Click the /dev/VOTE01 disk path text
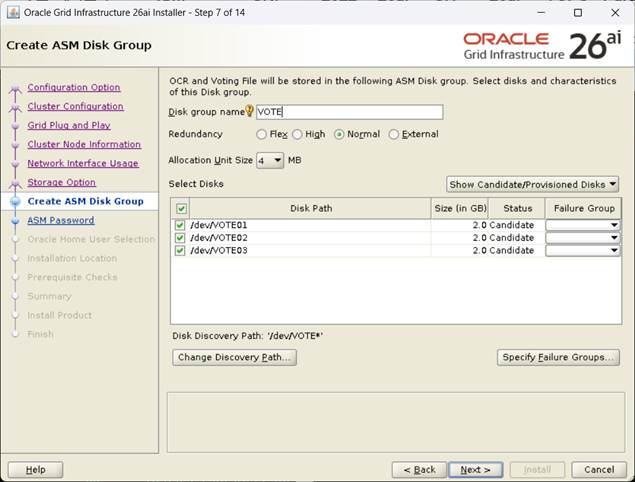The width and height of the screenshot is (635, 482). tap(219, 225)
